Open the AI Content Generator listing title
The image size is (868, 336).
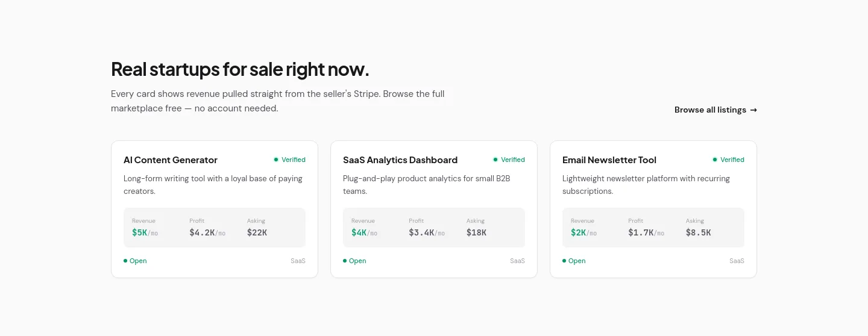[x=171, y=160]
